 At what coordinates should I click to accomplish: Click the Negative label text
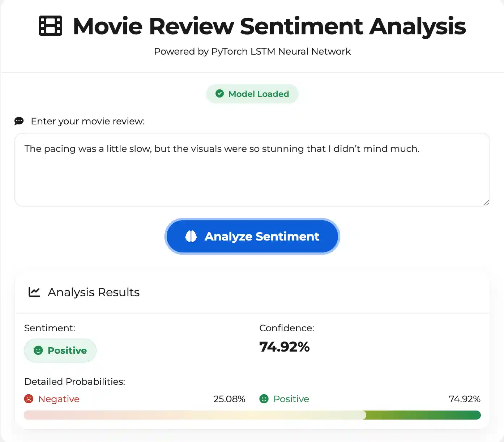(x=59, y=399)
